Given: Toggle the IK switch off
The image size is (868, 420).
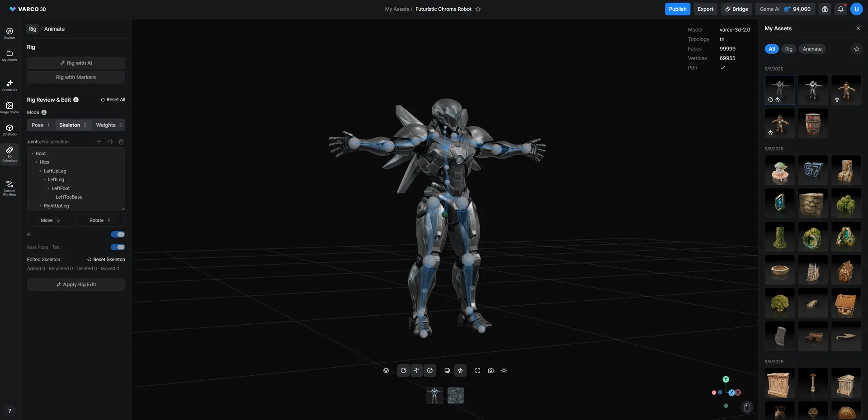Looking at the screenshot, I should pos(118,234).
